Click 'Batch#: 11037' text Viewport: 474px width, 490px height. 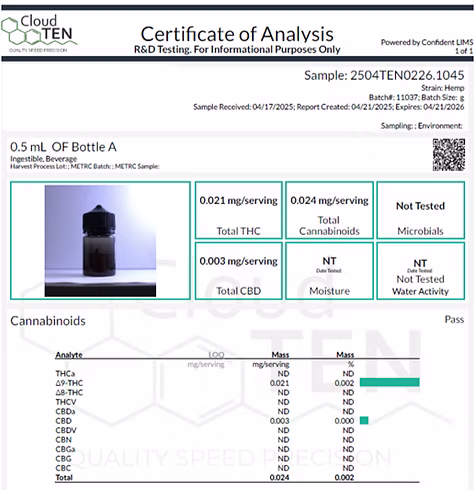(x=393, y=98)
